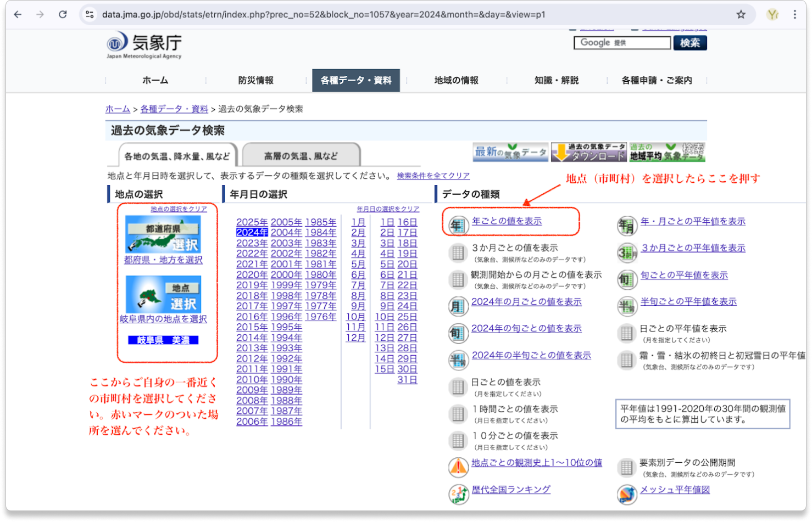Screen dimensions: 812x522
Task: Click 検索条件を全てクリア link
Action: [433, 176]
